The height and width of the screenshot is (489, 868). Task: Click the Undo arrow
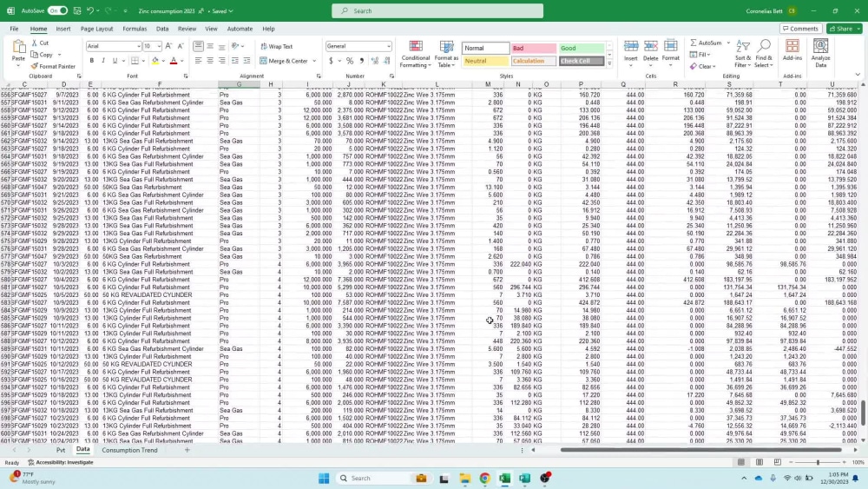point(90,10)
